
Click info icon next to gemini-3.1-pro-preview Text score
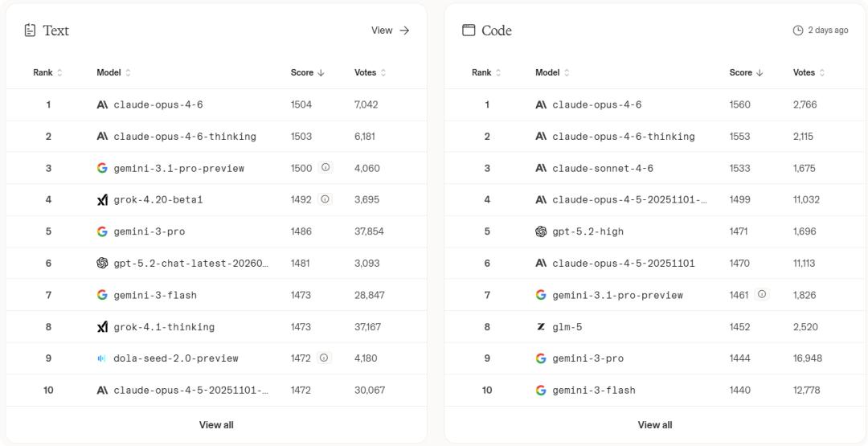tap(325, 168)
